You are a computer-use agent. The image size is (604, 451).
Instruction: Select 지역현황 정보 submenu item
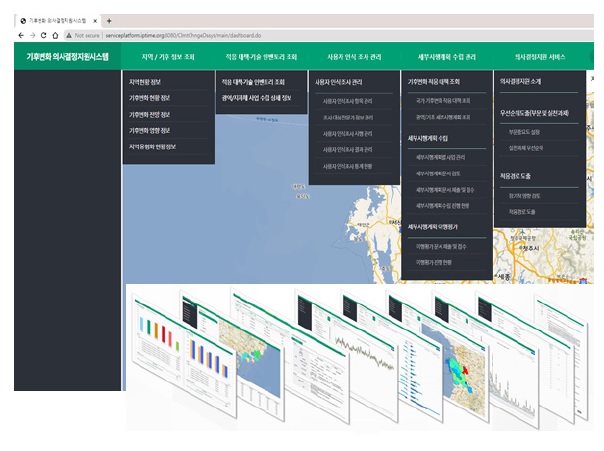pos(145,82)
